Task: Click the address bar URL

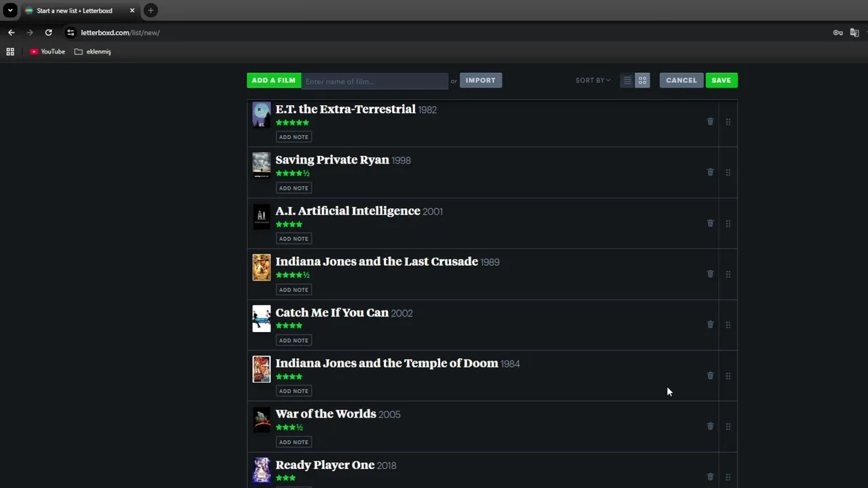Action: click(x=120, y=33)
